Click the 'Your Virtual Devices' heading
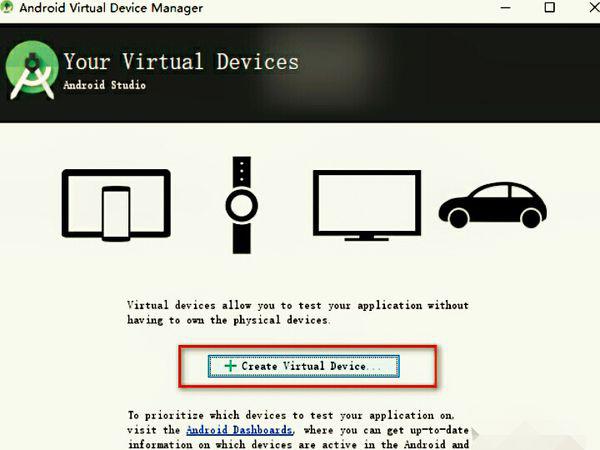This screenshot has height=450, width=600. [x=181, y=62]
